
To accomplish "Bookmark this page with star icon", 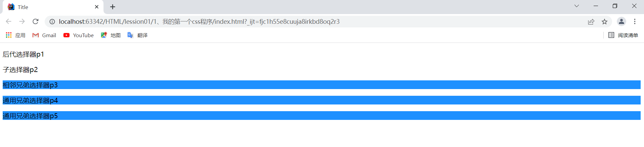I will [x=604, y=21].
